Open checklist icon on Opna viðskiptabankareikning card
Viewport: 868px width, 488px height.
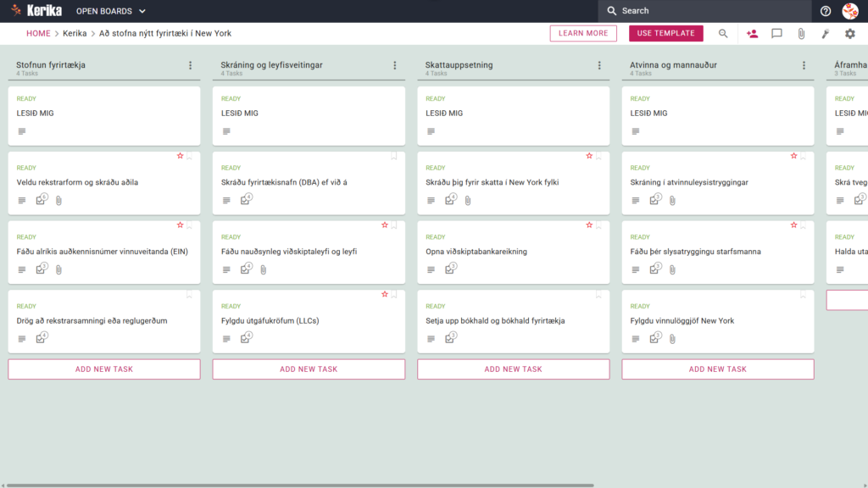click(451, 269)
